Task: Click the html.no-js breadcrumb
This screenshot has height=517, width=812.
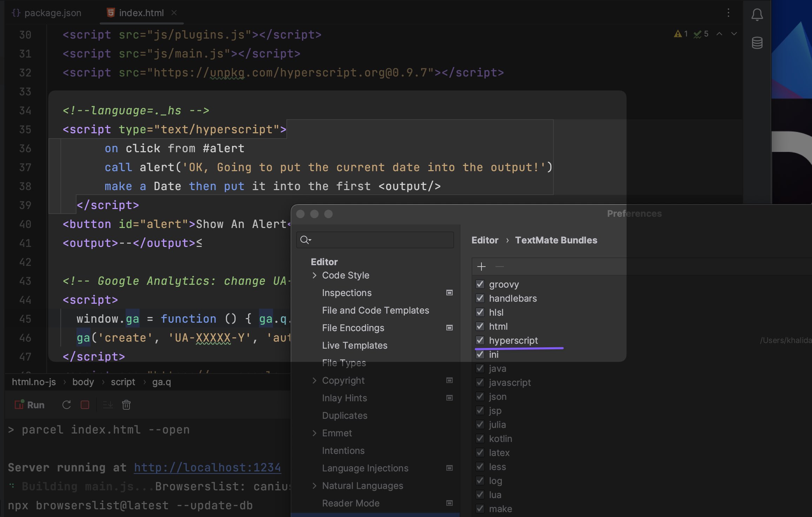Action: (34, 382)
